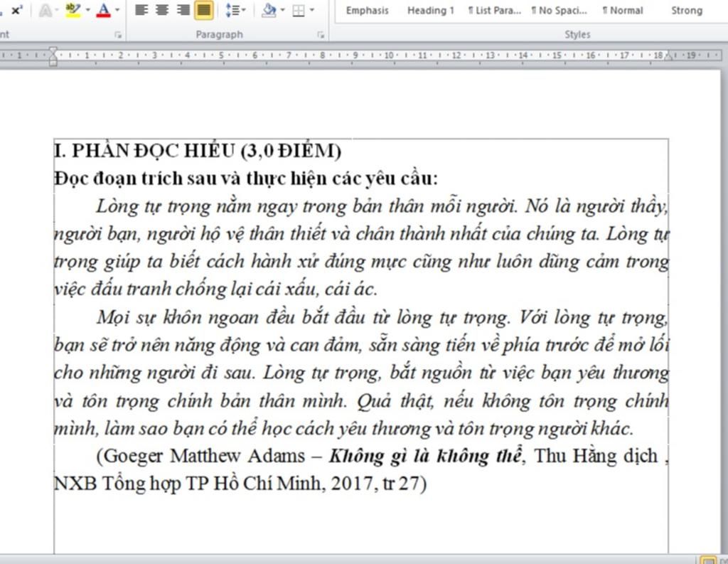
Task: Apply List Paragraph style
Action: [x=495, y=10]
